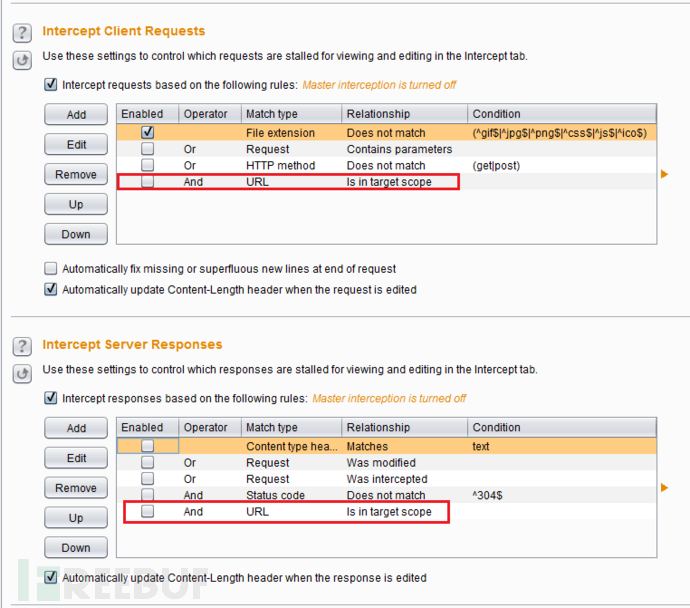The width and height of the screenshot is (690, 608).
Task: Toggle Intercept responses based on rules checkbox
Action: tap(51, 398)
